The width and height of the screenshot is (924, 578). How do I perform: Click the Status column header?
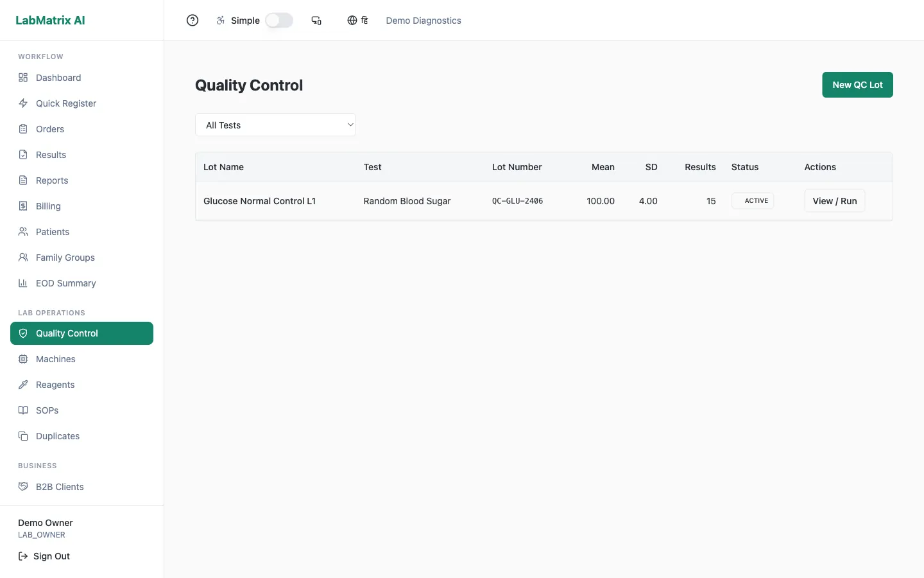(745, 167)
